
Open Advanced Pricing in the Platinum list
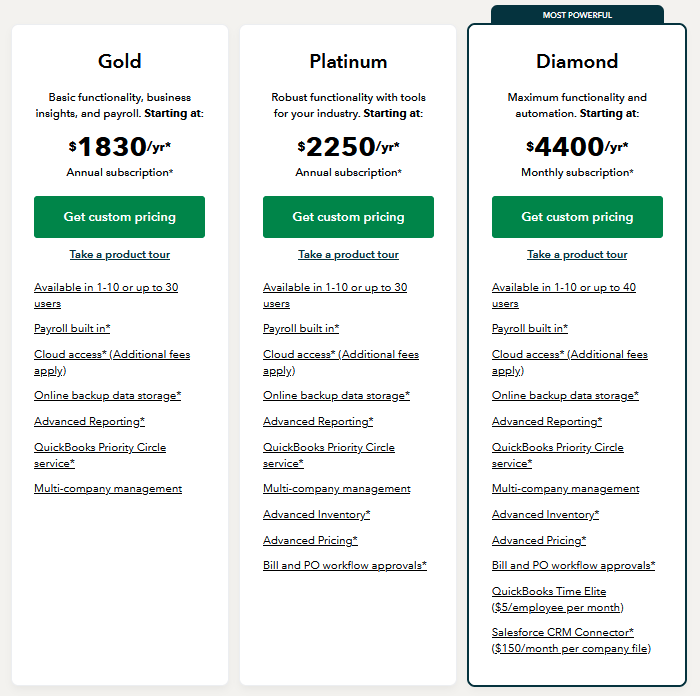click(310, 541)
